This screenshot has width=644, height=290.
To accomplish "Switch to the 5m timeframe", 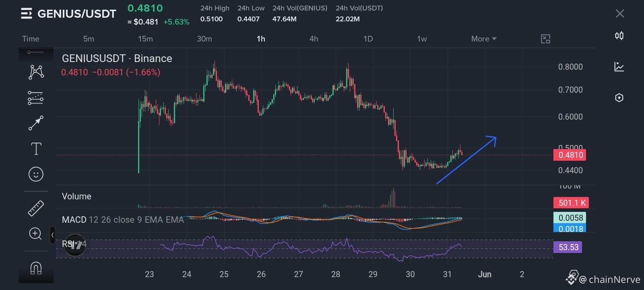I will click(89, 39).
